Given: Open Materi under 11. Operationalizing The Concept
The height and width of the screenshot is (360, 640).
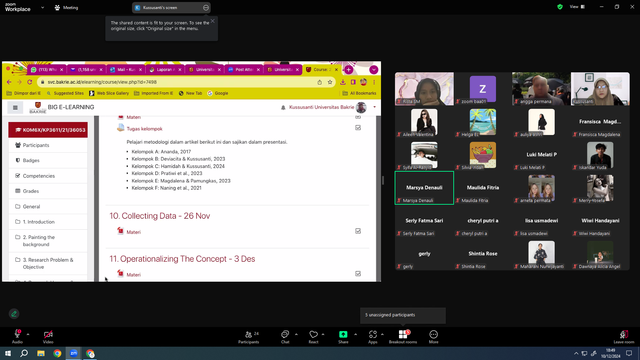Looking at the screenshot, I should coord(133,275).
